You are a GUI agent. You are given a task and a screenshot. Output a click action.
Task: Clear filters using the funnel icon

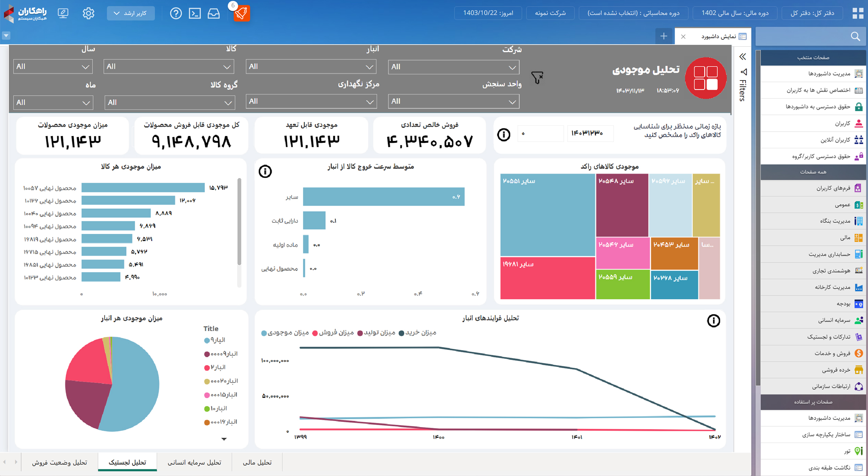pyautogui.click(x=537, y=77)
